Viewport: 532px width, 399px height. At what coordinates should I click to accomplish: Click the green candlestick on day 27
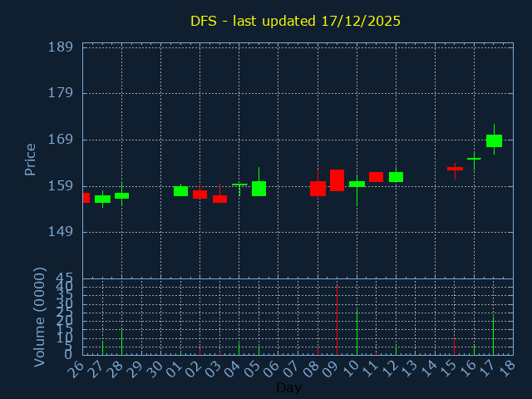[x=102, y=199]
